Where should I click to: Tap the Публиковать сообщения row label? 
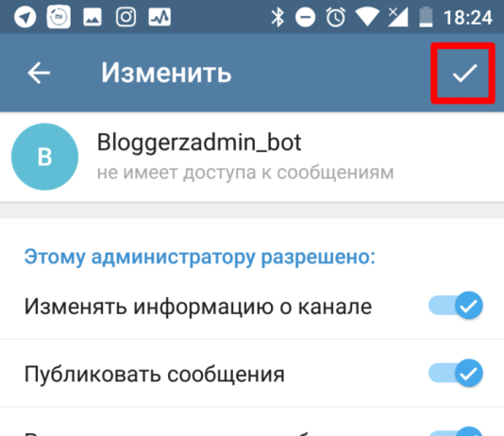click(155, 375)
